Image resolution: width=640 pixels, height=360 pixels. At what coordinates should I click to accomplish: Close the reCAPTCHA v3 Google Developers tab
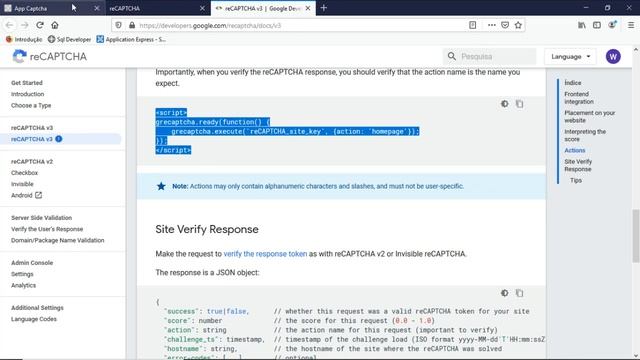tap(308, 8)
